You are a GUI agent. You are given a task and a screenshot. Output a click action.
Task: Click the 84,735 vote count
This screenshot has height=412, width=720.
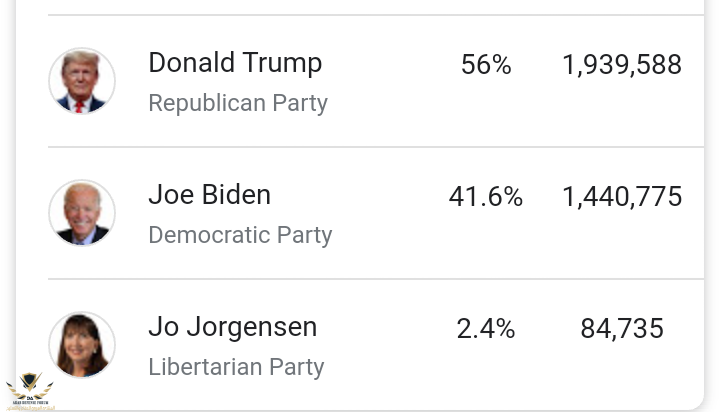coord(622,329)
